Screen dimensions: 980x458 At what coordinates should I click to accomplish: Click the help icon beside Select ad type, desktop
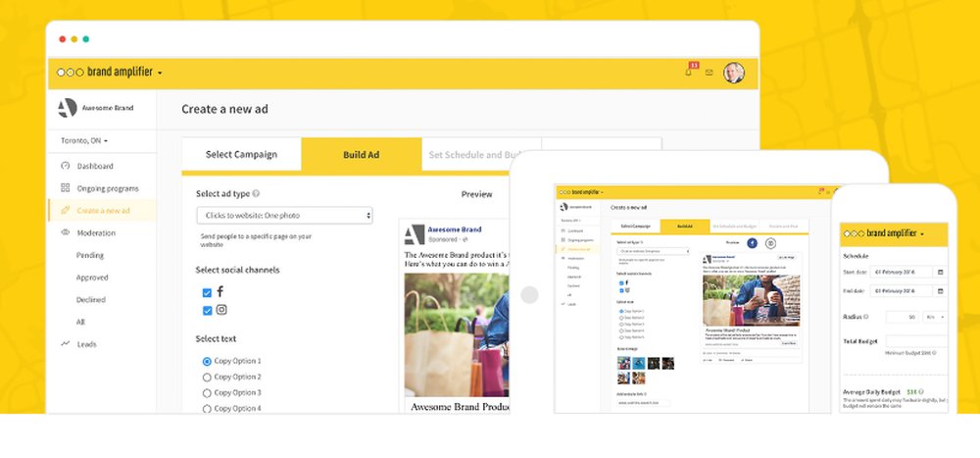click(x=256, y=194)
